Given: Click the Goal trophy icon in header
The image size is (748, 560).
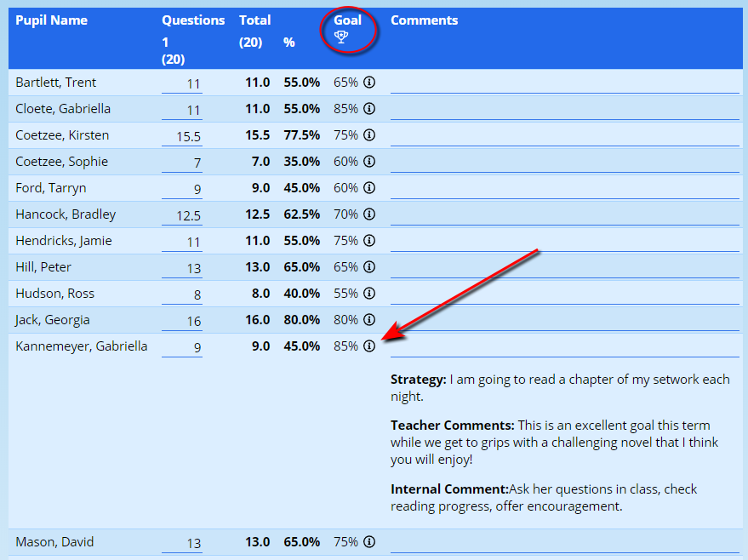Looking at the screenshot, I should pyautogui.click(x=341, y=37).
